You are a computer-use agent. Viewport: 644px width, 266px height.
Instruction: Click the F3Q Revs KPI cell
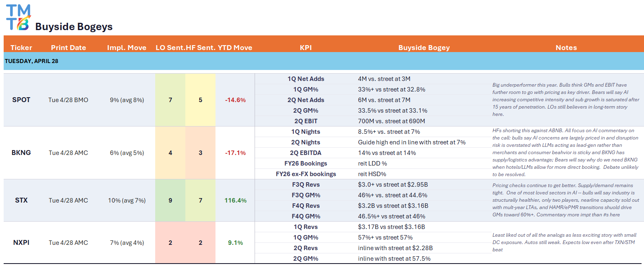coord(306,184)
